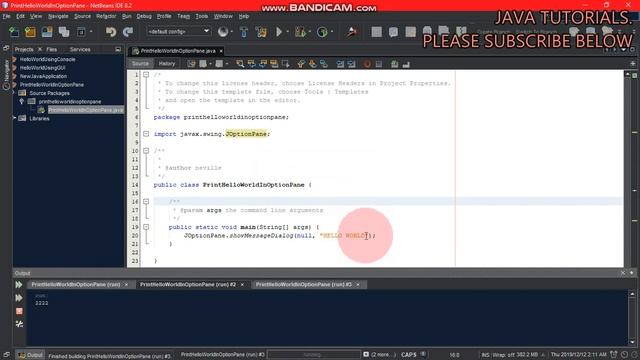Click the Shift Line Left icon

(x=340, y=64)
